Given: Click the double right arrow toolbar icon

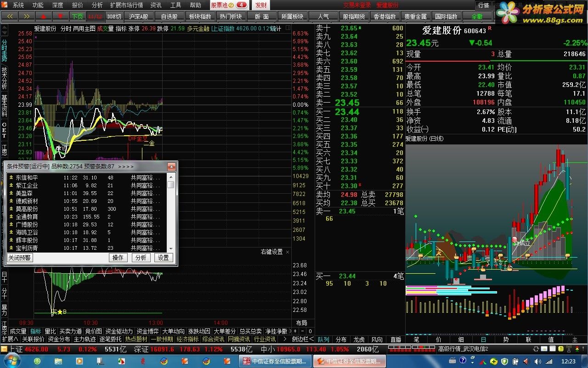Looking at the screenshot, I should click(x=27, y=16).
